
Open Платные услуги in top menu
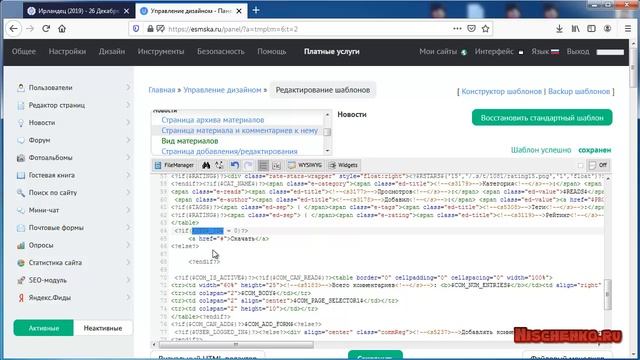pyautogui.click(x=331, y=51)
